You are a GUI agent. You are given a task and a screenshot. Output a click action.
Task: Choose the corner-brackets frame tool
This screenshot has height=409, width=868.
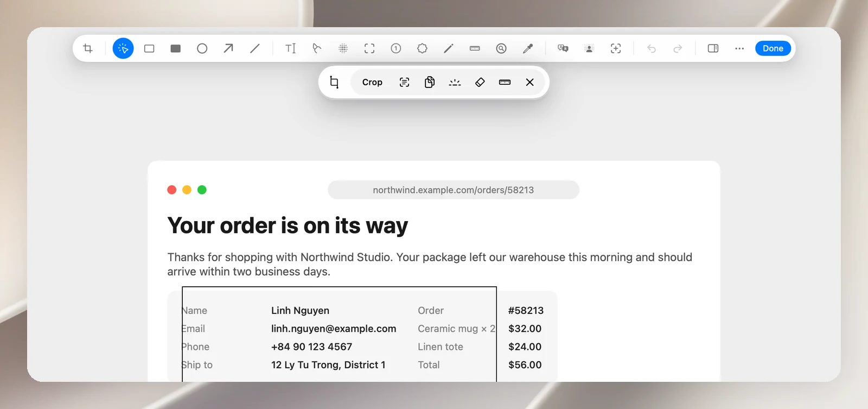[369, 48]
